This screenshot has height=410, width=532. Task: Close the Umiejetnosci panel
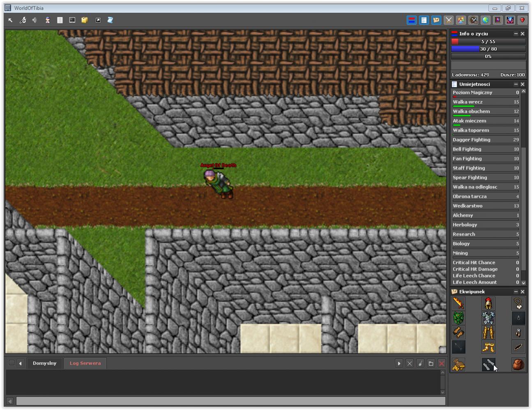(523, 84)
